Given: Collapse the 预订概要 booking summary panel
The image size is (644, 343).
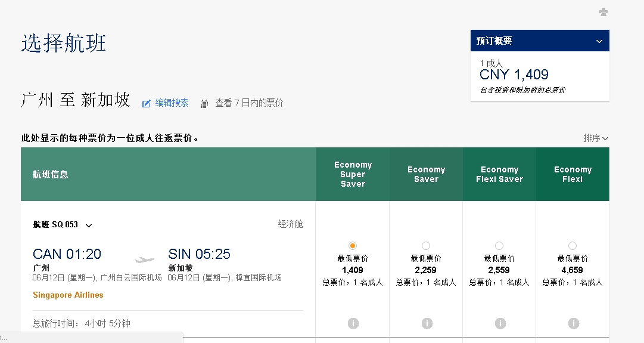Looking at the screenshot, I should 599,41.
